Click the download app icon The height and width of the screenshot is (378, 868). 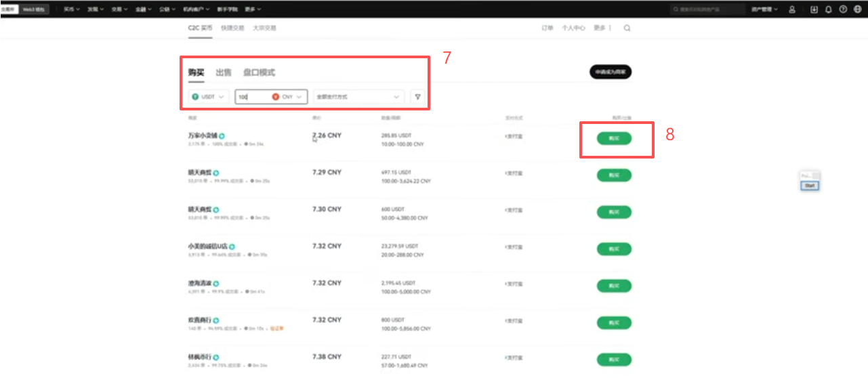(814, 9)
